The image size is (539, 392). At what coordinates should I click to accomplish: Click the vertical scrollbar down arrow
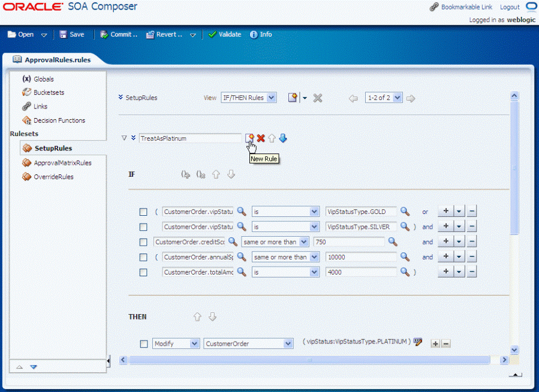coord(514,349)
